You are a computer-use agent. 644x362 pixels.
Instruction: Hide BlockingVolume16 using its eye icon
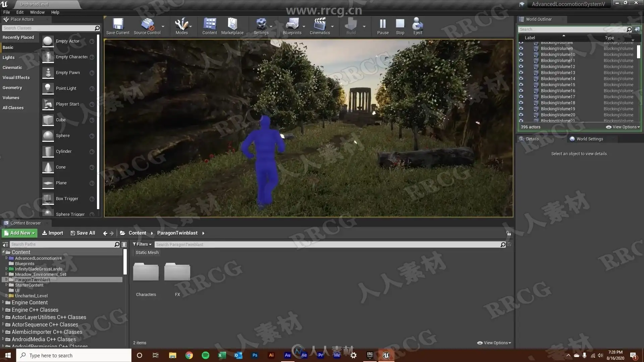(x=521, y=90)
